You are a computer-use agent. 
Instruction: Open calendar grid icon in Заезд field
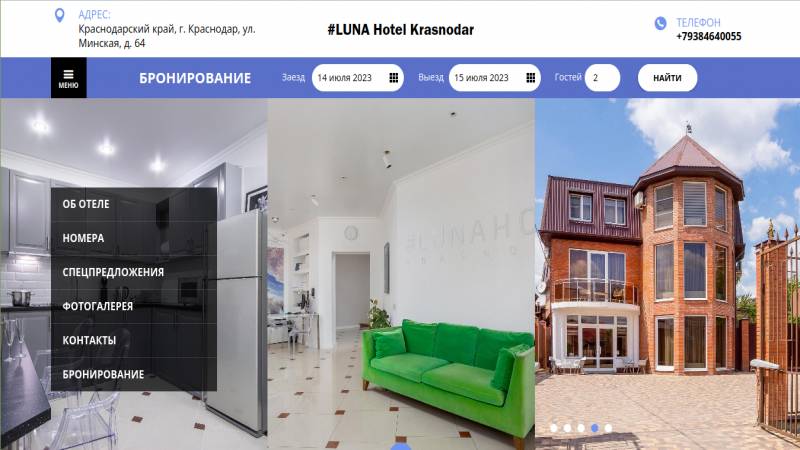point(394,78)
